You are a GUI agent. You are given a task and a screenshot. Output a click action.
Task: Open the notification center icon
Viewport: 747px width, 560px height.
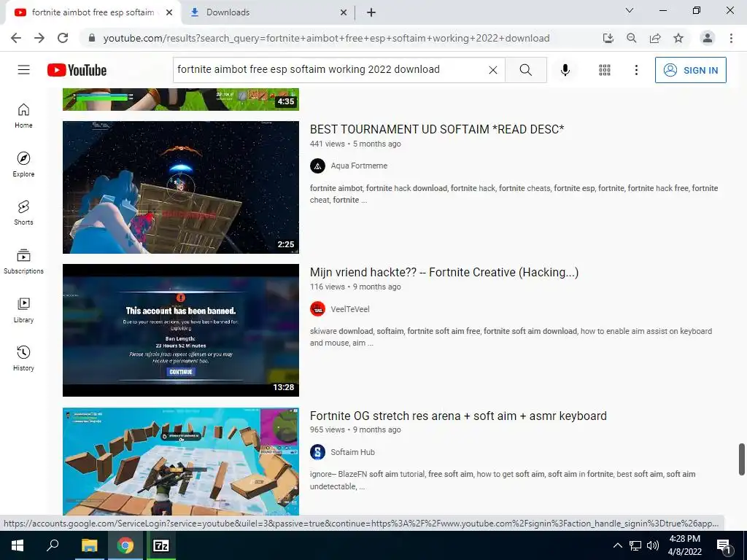[724, 545]
